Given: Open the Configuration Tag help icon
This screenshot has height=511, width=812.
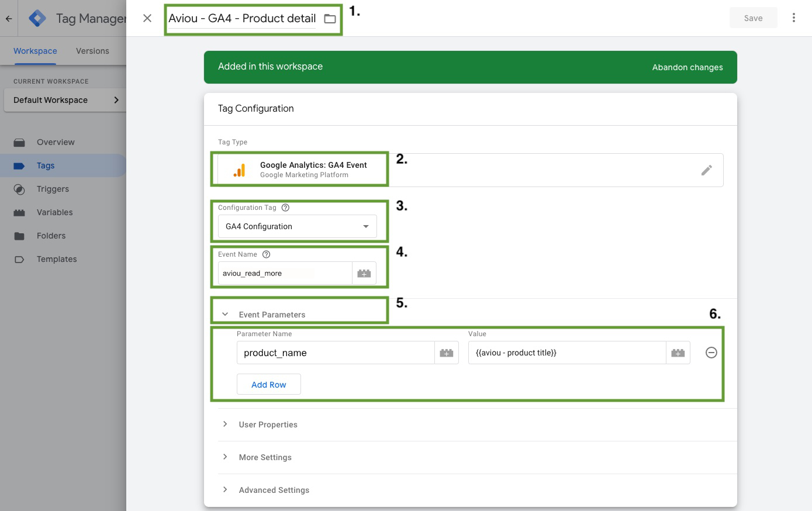Looking at the screenshot, I should click(x=285, y=208).
